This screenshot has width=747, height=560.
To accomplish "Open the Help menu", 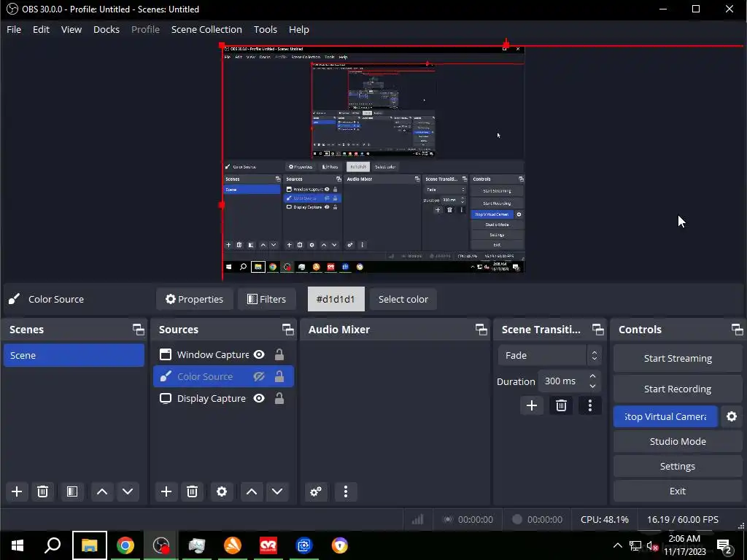I will [x=298, y=29].
